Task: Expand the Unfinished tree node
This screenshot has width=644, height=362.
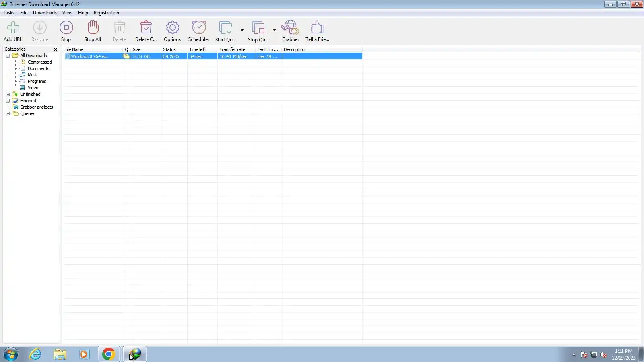Action: click(8, 94)
